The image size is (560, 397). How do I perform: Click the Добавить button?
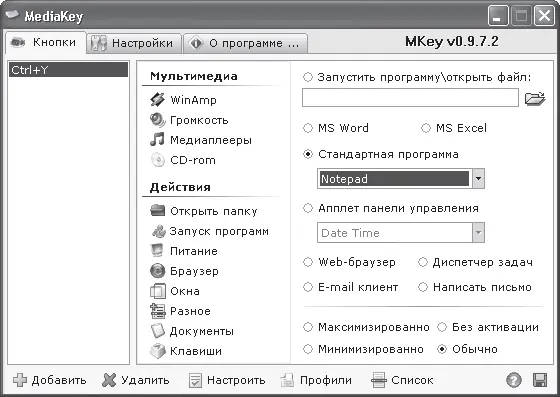tap(50, 380)
